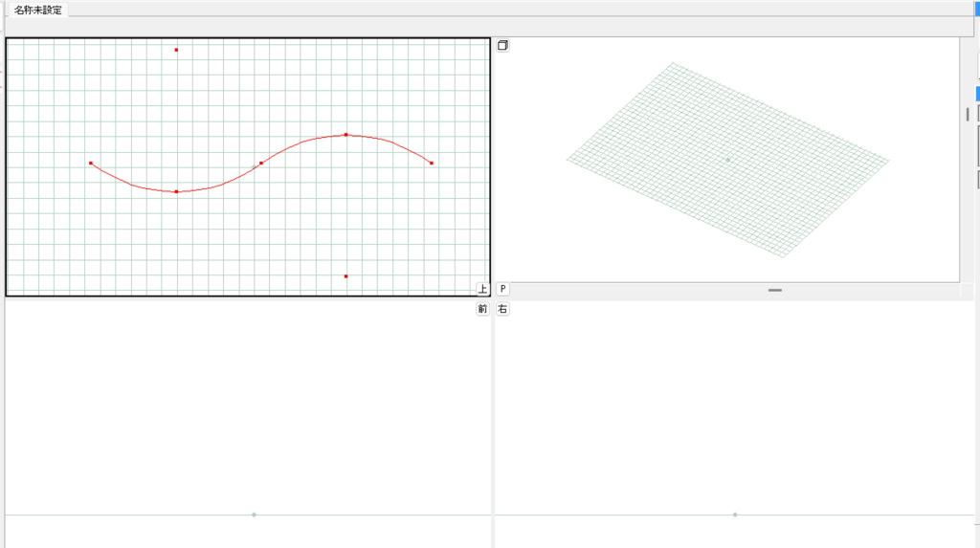Click the maximize view icon in perspective viewport

coord(503,45)
